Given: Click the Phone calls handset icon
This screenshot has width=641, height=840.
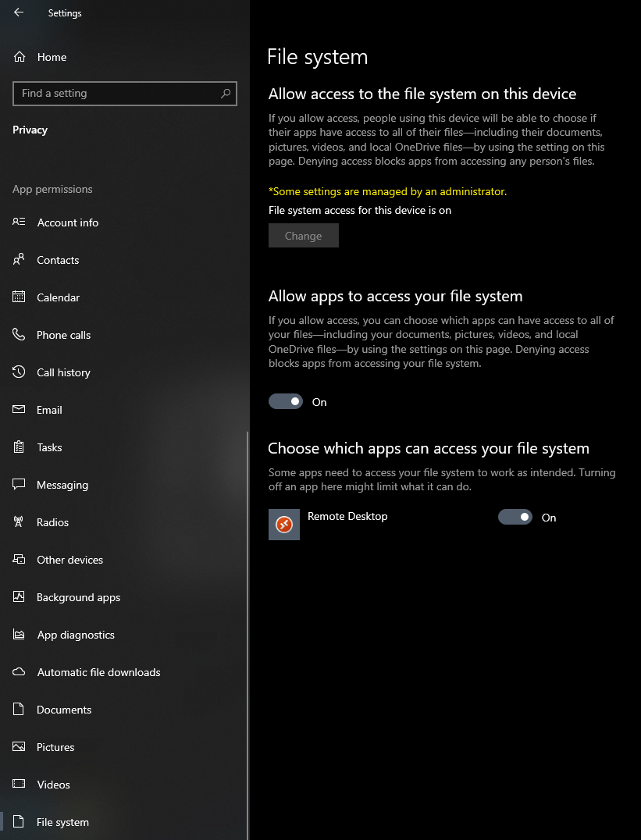Looking at the screenshot, I should [19, 334].
